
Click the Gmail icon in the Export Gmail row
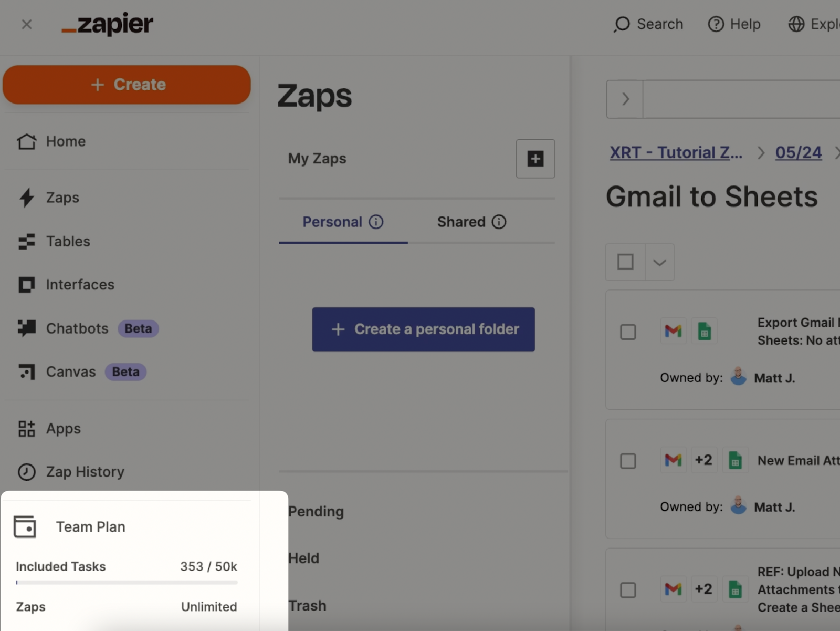click(x=673, y=331)
